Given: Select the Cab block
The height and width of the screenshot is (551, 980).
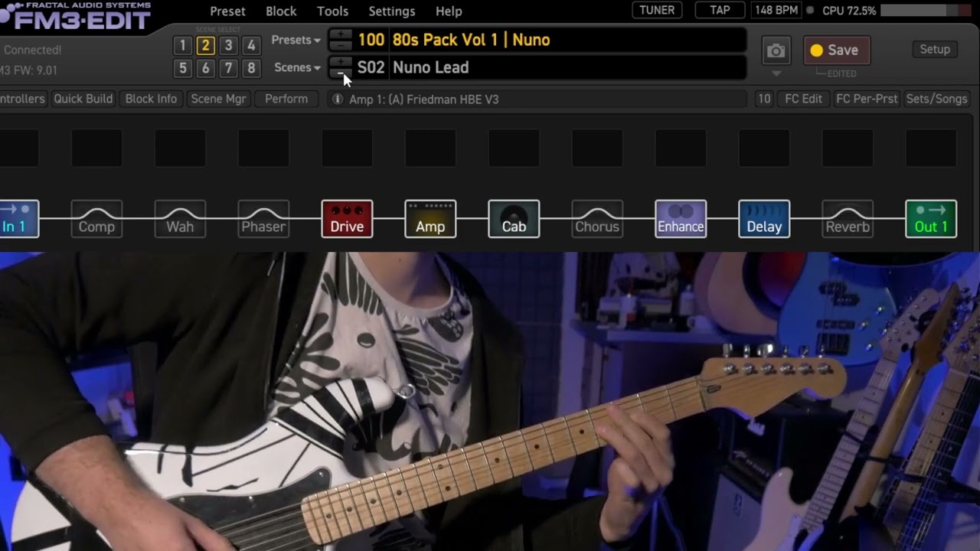Looking at the screenshot, I should [x=514, y=219].
